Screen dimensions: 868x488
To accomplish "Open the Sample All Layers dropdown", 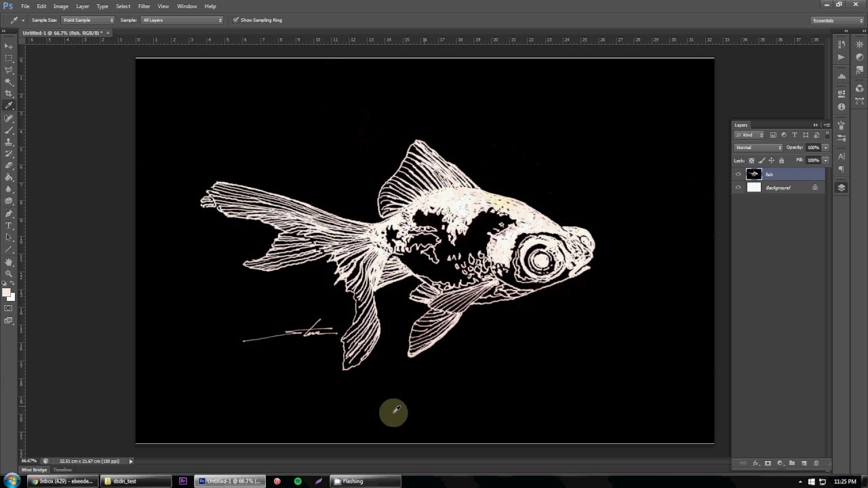I will point(182,20).
